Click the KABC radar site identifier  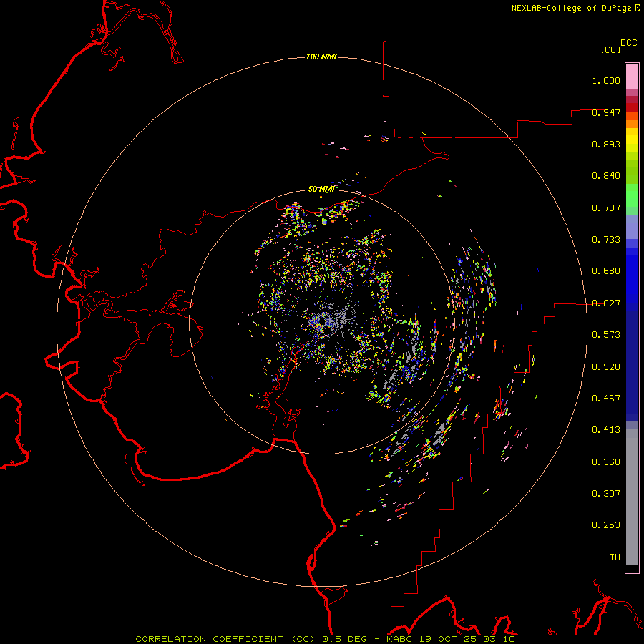point(401,639)
